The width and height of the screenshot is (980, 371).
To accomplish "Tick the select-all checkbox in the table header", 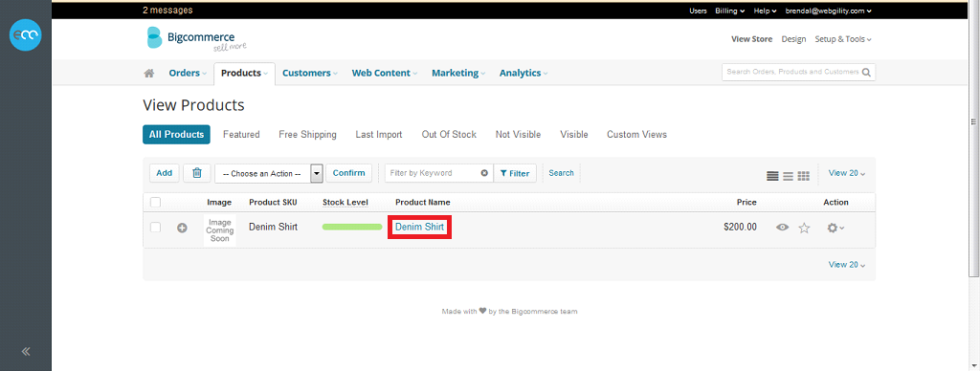I will (x=156, y=202).
